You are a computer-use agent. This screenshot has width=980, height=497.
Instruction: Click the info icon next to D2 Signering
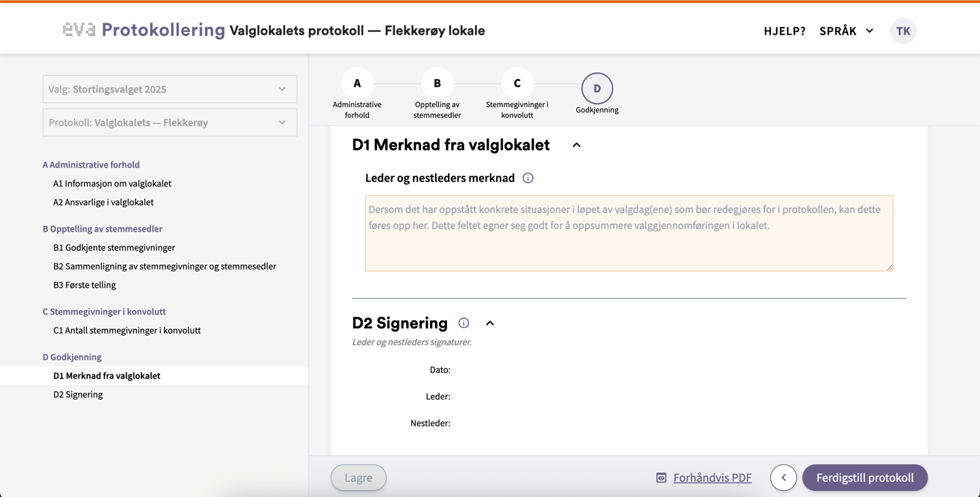coord(463,323)
